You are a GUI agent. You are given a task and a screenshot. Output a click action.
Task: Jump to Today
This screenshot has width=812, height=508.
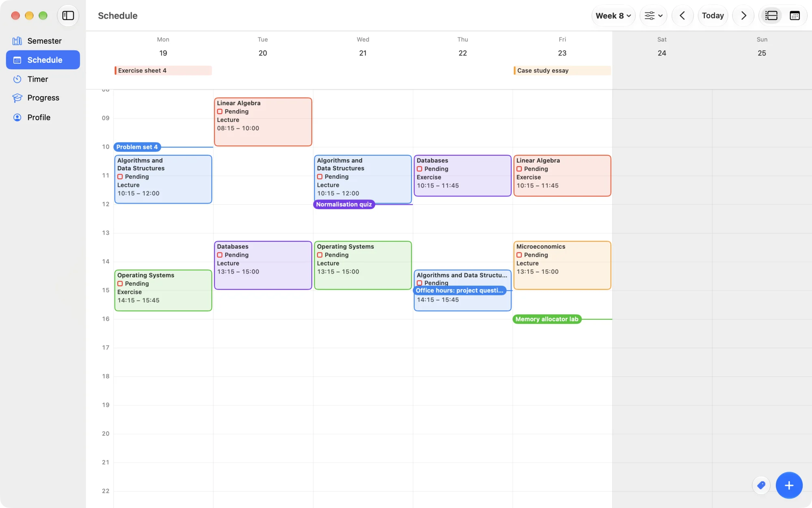click(713, 16)
